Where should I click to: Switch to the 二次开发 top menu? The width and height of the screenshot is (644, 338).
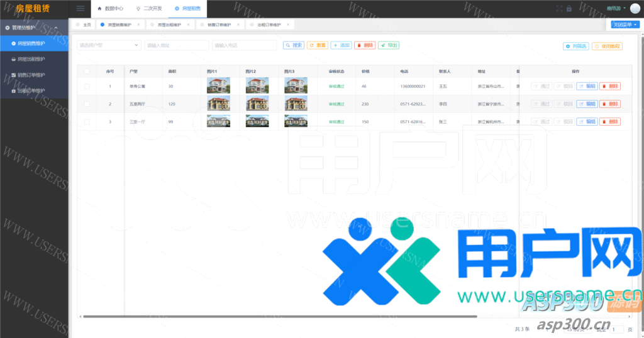pos(148,9)
